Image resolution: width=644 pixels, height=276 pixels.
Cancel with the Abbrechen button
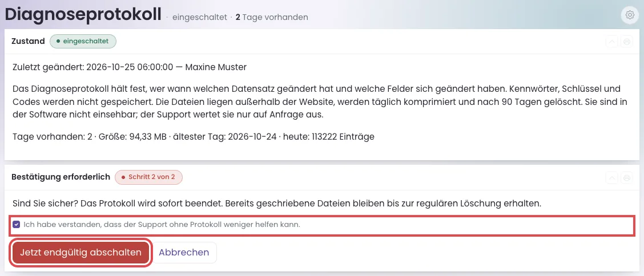[x=184, y=252]
